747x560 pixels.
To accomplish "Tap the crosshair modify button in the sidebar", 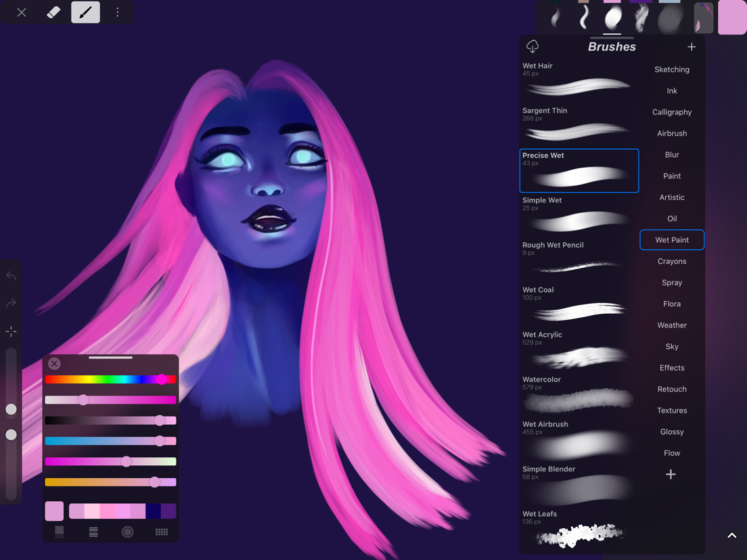I will [x=11, y=331].
